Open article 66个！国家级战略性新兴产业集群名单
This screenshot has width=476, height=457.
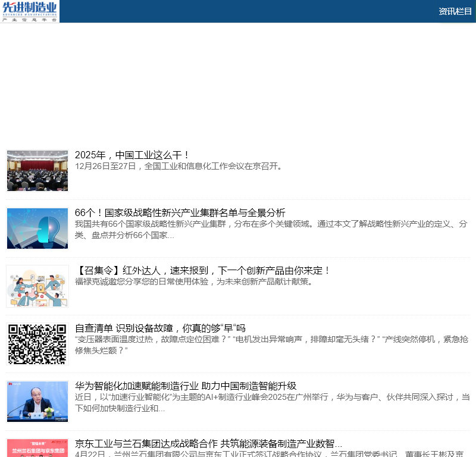tap(180, 212)
